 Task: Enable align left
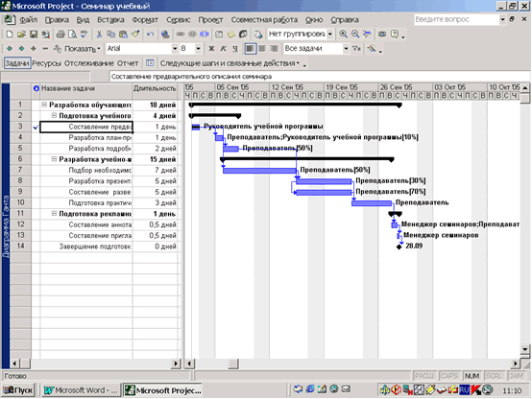coord(250,49)
